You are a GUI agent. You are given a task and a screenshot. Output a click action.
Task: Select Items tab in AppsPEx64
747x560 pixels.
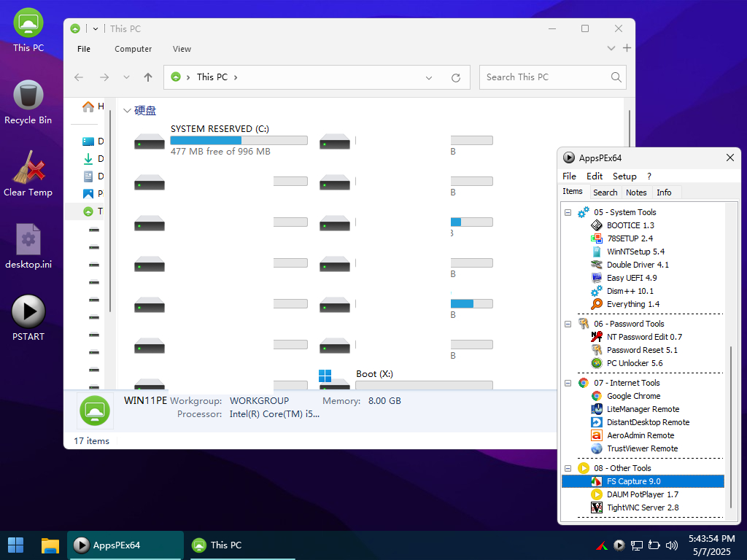pos(573,192)
